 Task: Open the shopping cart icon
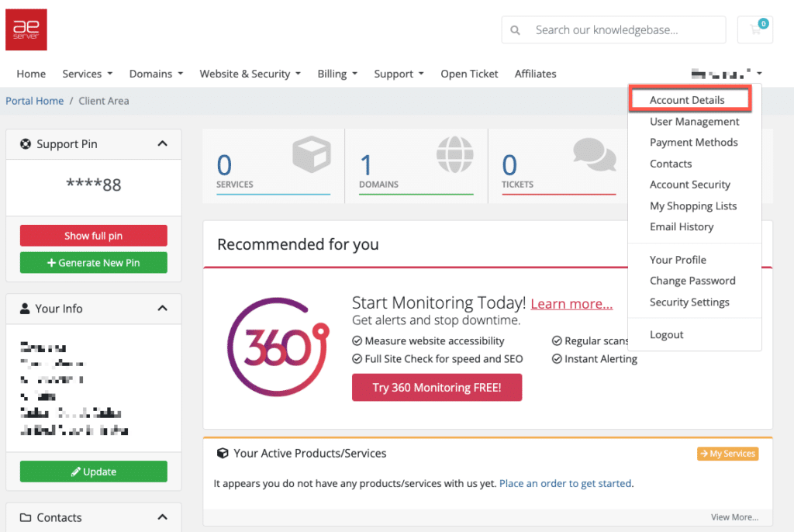click(754, 30)
